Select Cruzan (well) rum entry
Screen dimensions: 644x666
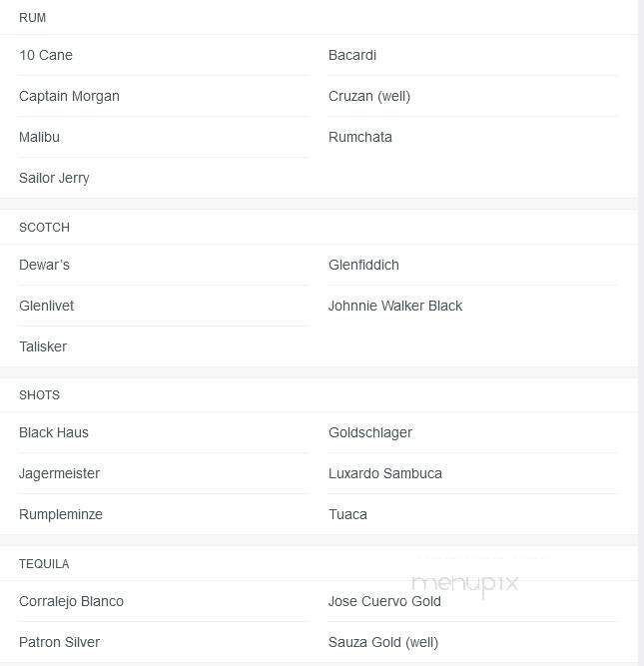pos(369,97)
